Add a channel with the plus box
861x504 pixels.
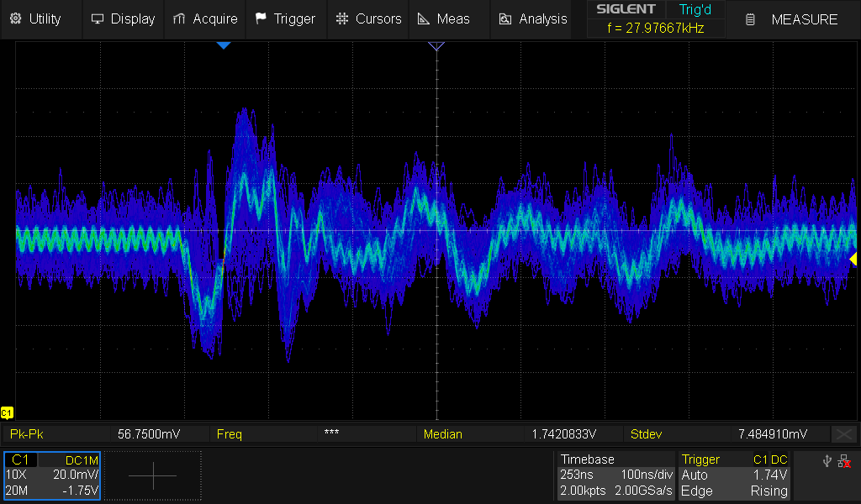pyautogui.click(x=153, y=475)
